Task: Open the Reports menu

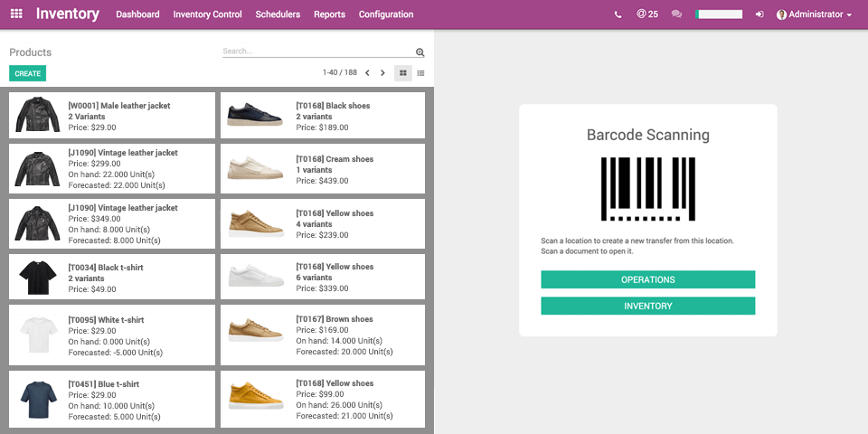Action: pos(329,14)
